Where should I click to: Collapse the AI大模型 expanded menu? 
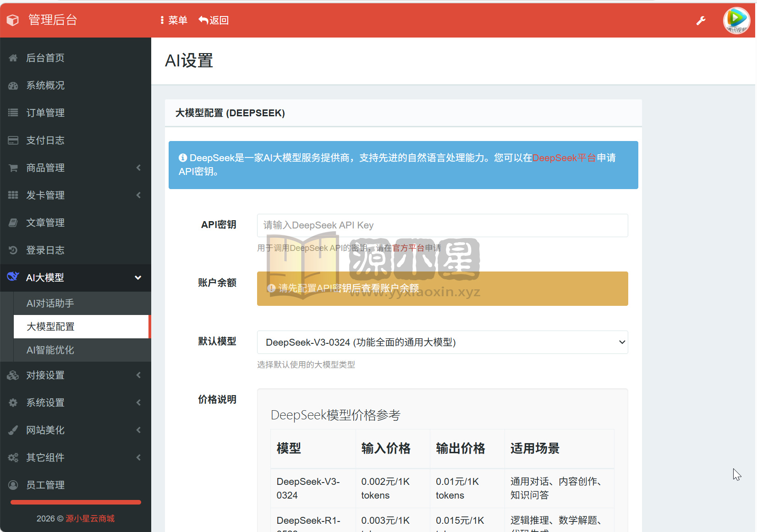[137, 277]
